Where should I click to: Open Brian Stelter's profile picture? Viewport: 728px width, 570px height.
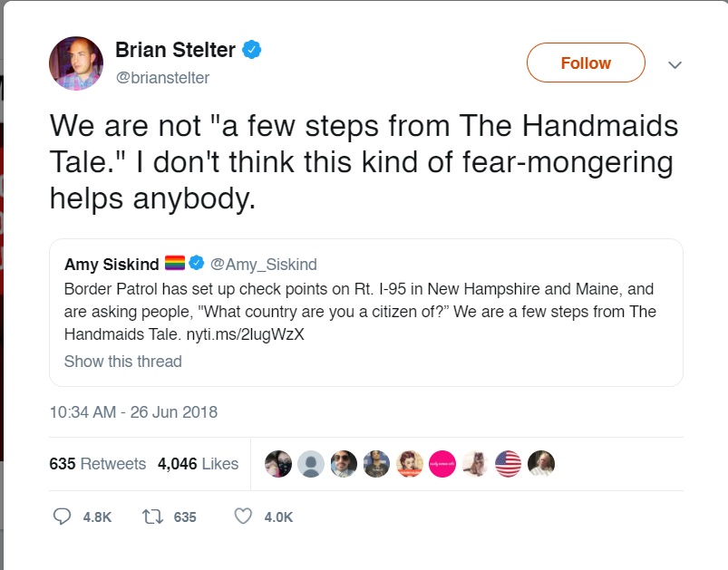pyautogui.click(x=76, y=63)
